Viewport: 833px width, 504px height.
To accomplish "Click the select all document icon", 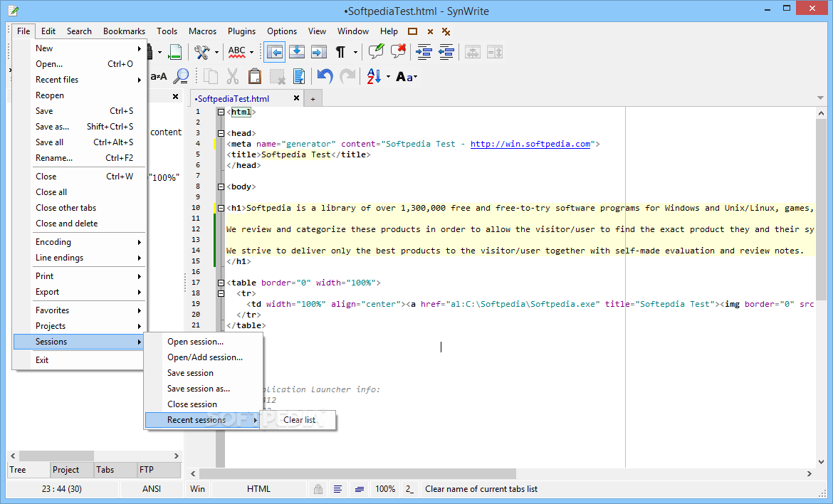I will coord(299,76).
